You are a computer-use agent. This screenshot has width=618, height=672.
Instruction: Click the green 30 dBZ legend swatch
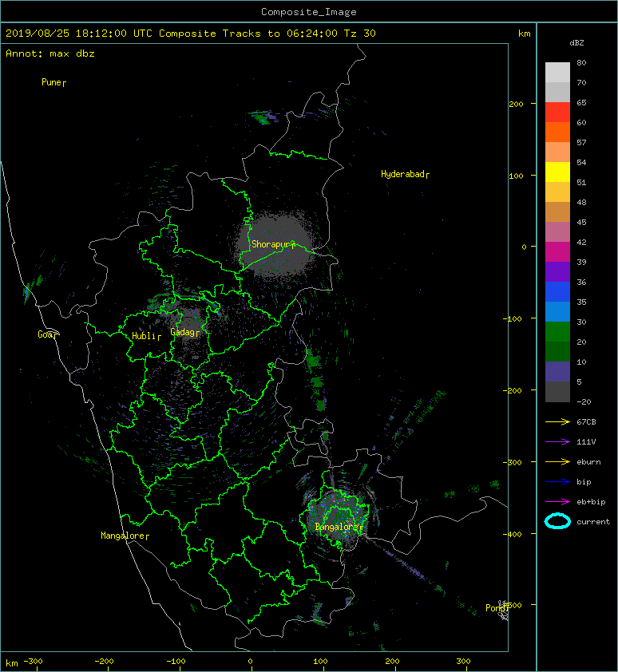[x=557, y=331]
